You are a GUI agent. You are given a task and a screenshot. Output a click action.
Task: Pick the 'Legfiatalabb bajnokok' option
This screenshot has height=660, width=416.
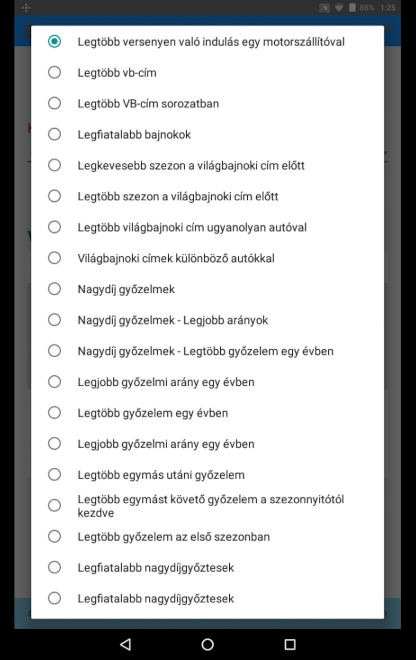[x=208, y=134]
